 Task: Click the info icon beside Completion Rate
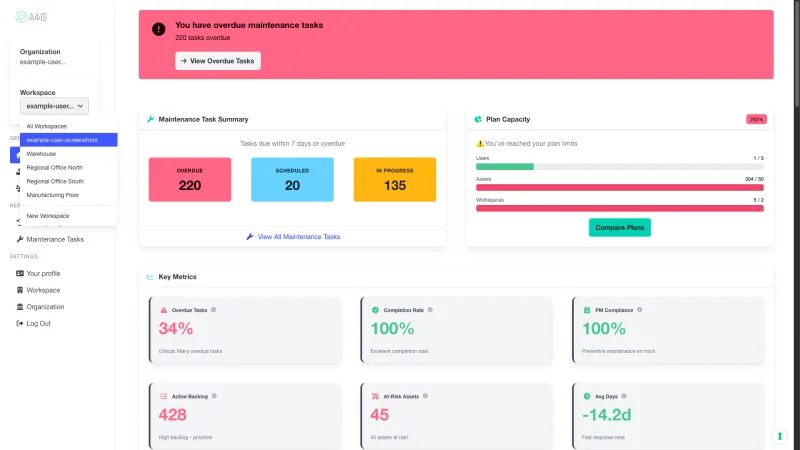pos(430,310)
